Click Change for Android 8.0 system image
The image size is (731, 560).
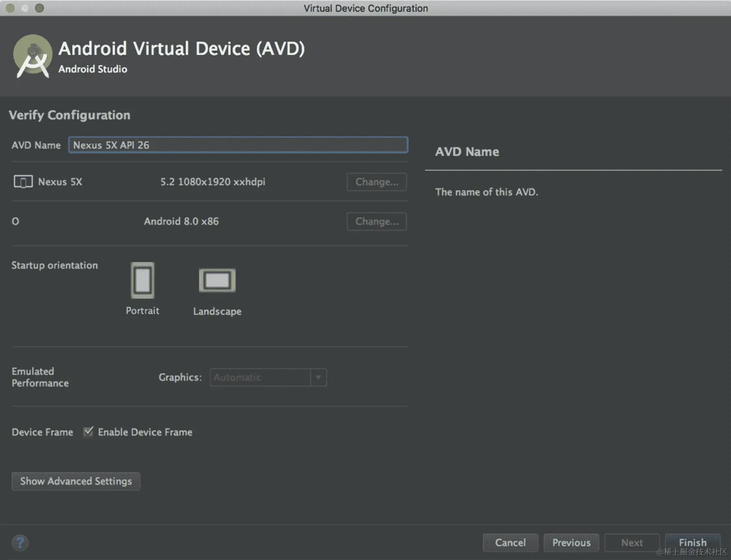(x=377, y=222)
